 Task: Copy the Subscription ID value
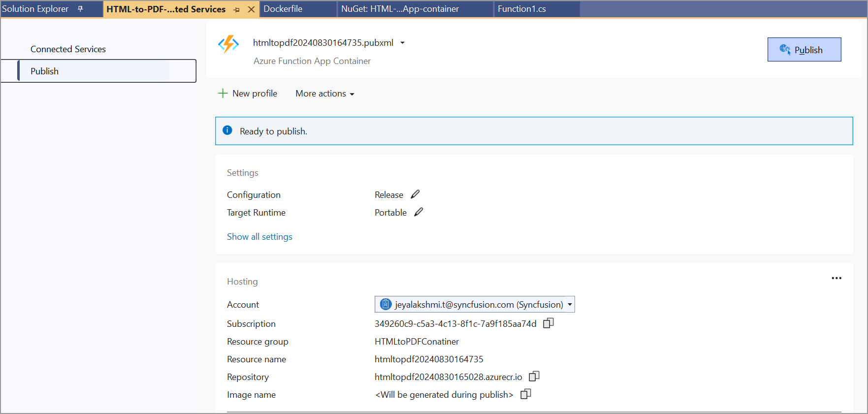point(548,323)
